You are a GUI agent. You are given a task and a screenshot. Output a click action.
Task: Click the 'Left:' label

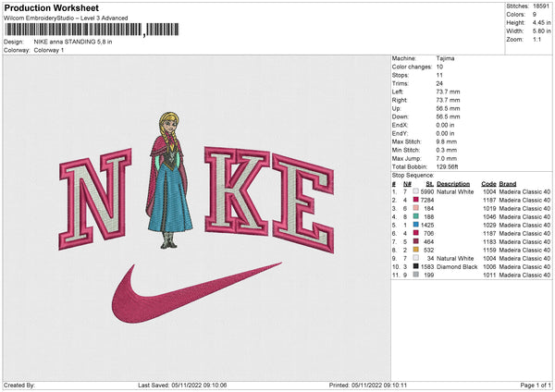pyautogui.click(x=398, y=92)
